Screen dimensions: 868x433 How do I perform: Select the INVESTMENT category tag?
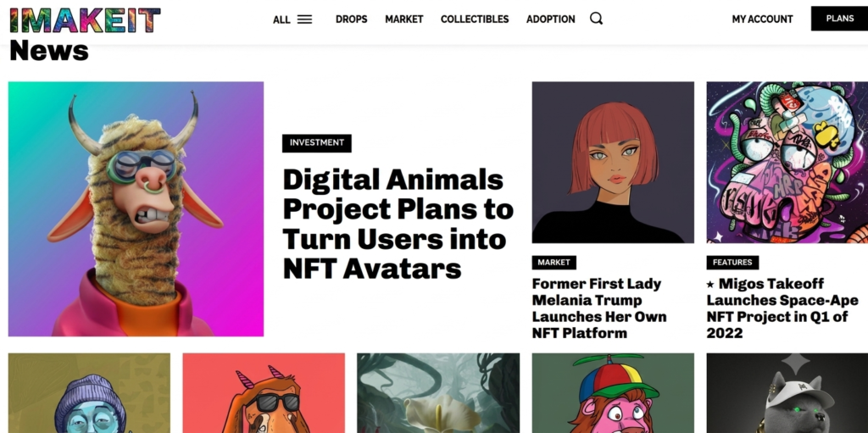point(317,143)
